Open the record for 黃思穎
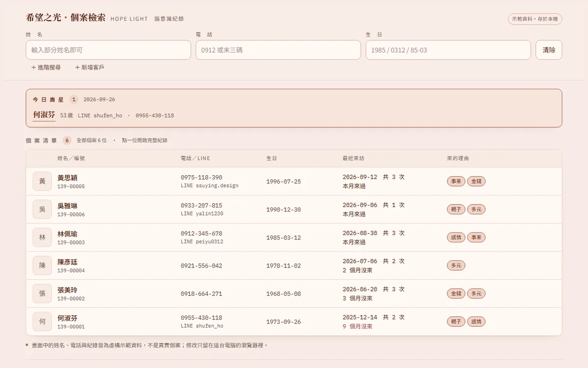Image resolution: width=588 pixels, height=368 pixels. pos(294,182)
